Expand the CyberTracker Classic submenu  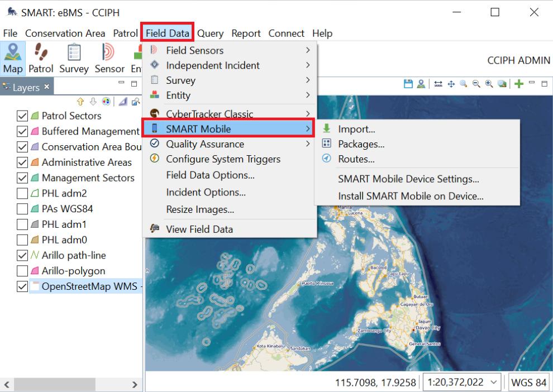[230, 114]
